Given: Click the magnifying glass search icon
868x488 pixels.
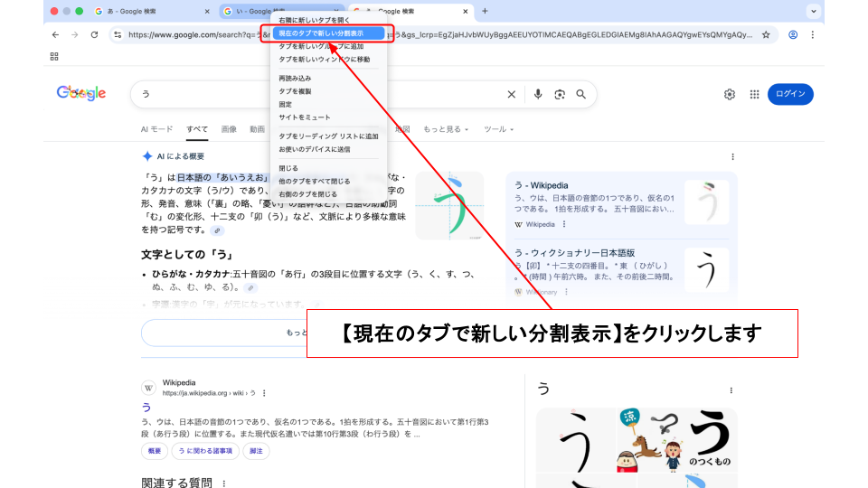Looking at the screenshot, I should tap(581, 94).
